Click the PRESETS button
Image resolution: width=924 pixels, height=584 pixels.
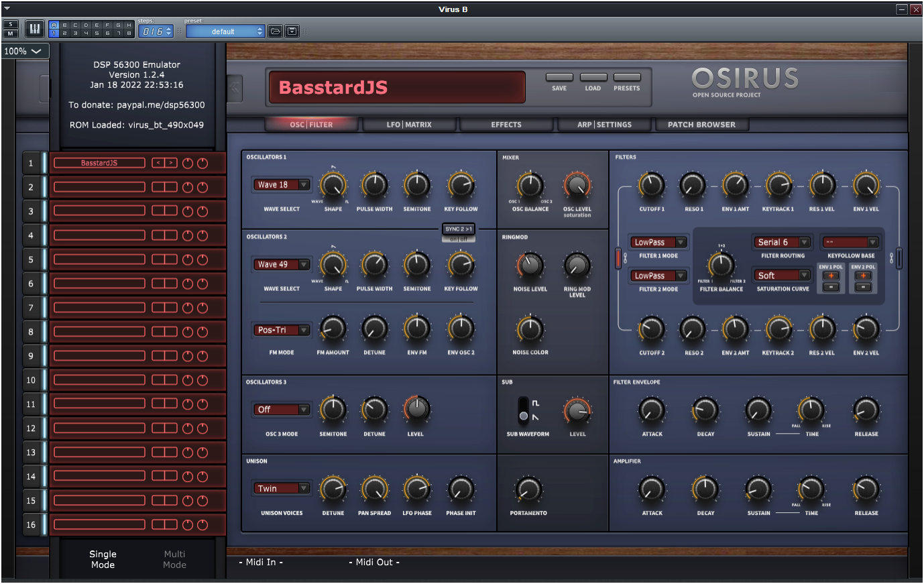pos(627,77)
